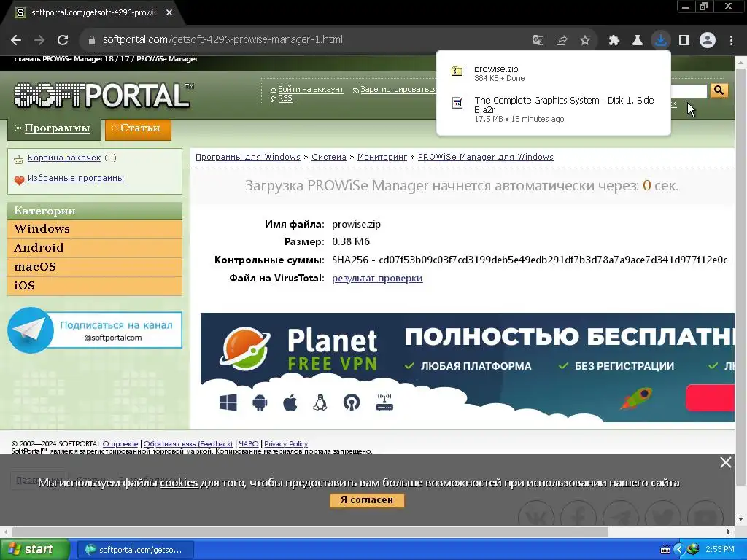747x560 pixels.
Task: Click the Telegram Подписаться на канал banner
Action: pos(95,330)
